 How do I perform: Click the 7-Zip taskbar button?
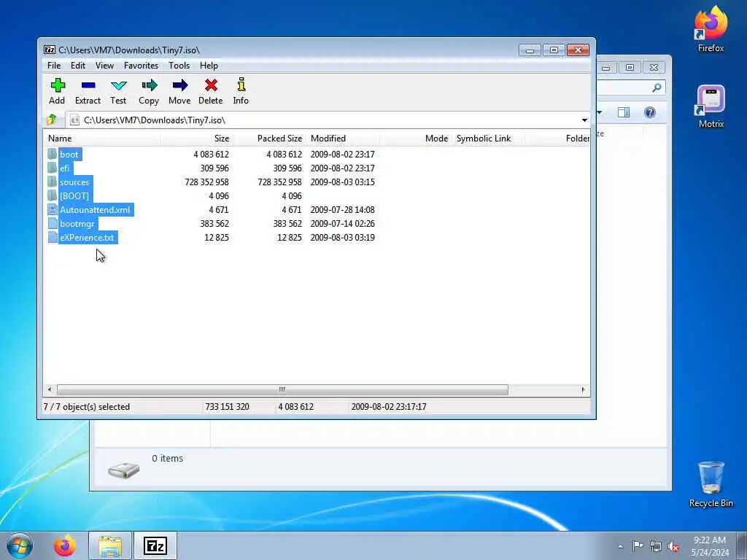pos(155,545)
